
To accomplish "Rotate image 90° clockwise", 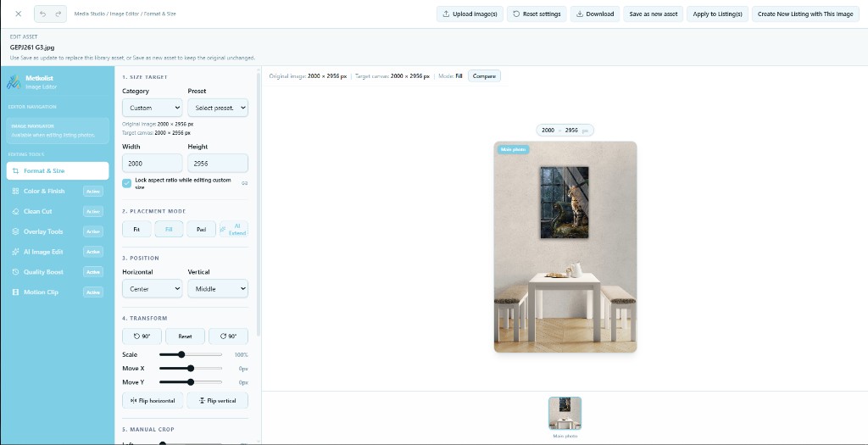I will click(x=228, y=337).
